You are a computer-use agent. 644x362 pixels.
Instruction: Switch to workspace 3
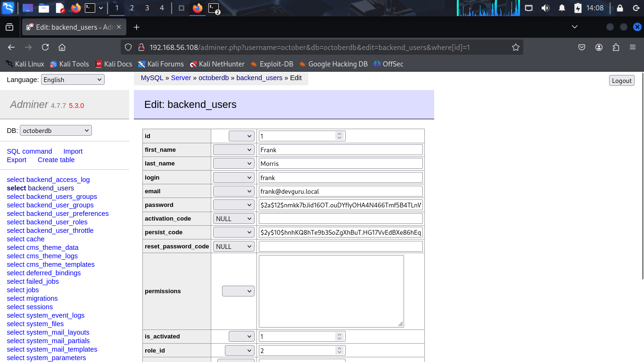click(x=147, y=8)
